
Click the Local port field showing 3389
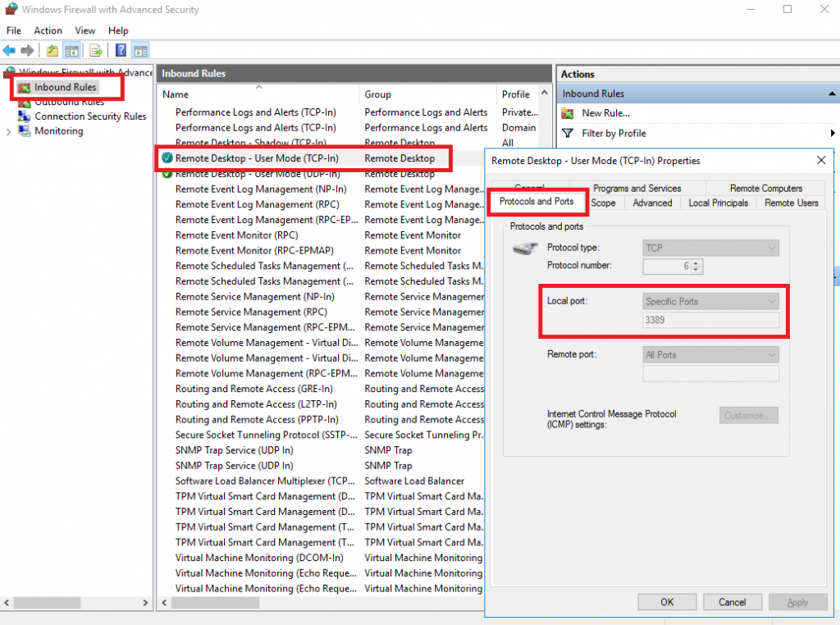point(710,320)
